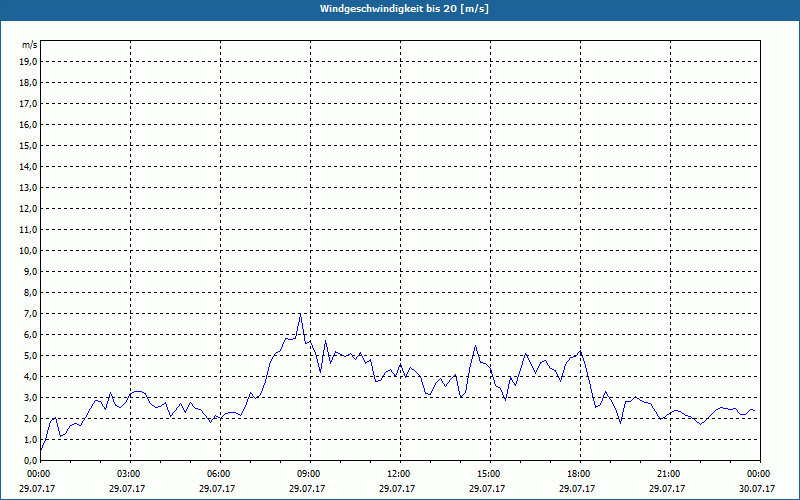
Task: Click the first '00:00' label above 29.07.17
Action: pyautogui.click(x=38, y=474)
